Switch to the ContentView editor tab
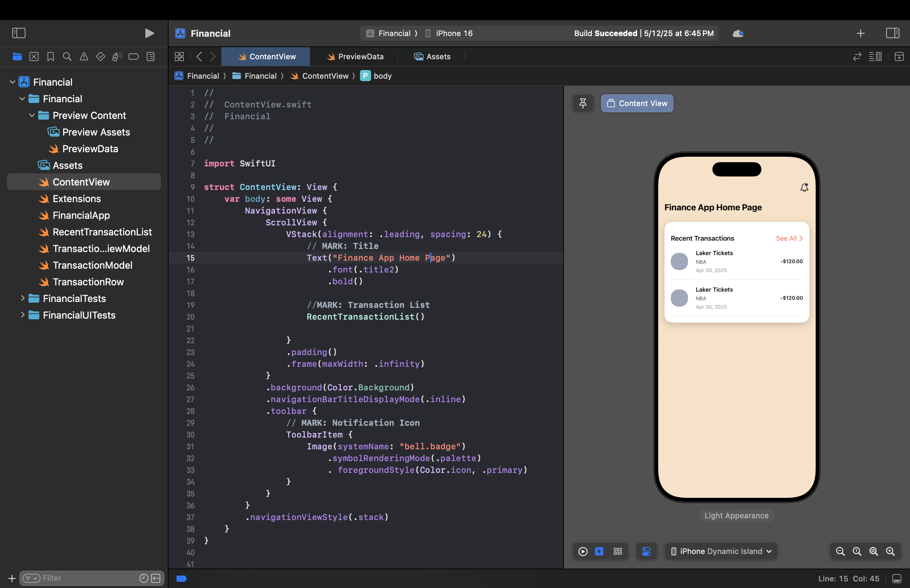This screenshot has height=588, width=910. click(x=266, y=57)
